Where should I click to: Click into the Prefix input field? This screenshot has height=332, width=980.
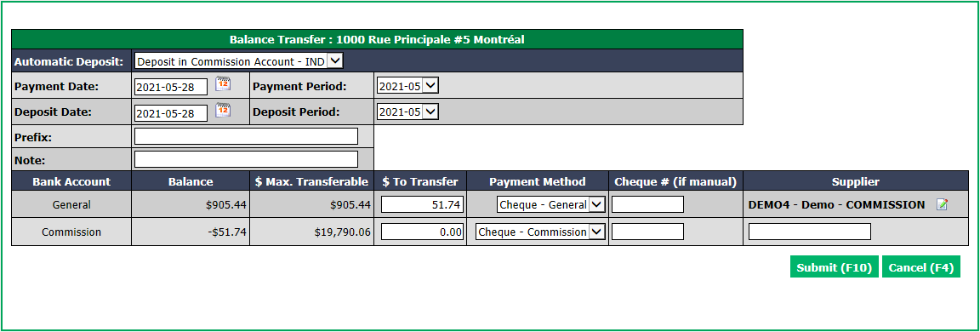246,136
